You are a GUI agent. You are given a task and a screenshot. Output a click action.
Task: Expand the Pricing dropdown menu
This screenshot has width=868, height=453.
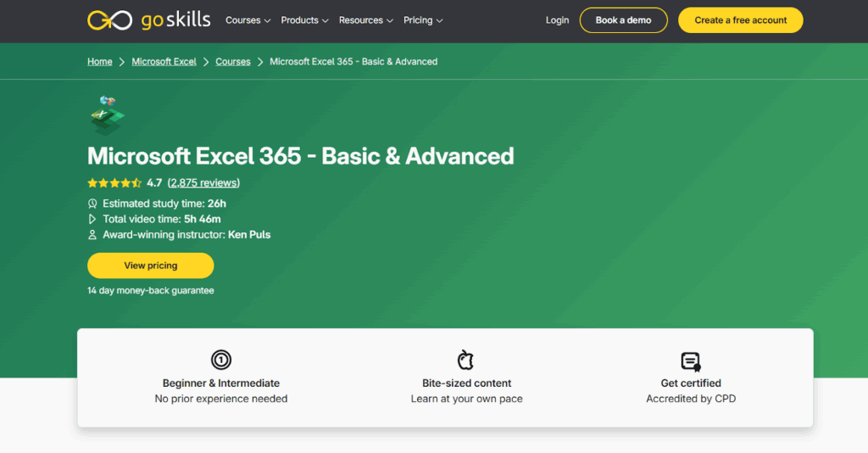tap(423, 20)
